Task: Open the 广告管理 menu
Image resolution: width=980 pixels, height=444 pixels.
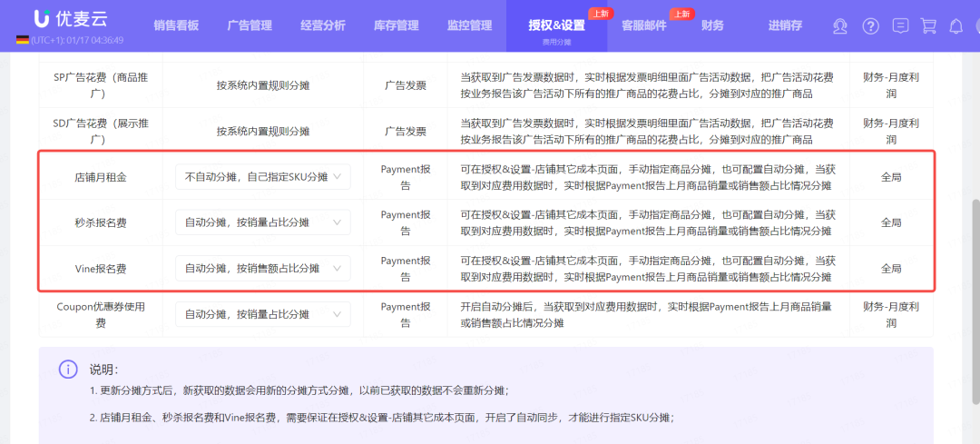Action: [250, 25]
